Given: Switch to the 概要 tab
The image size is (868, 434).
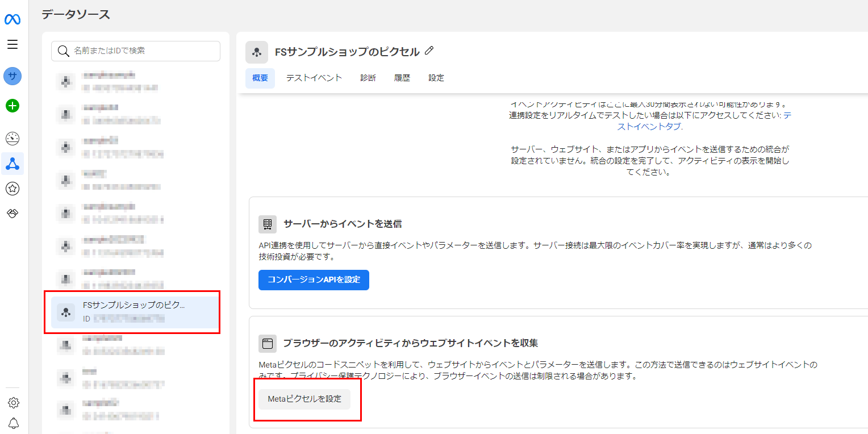Looking at the screenshot, I should click(x=260, y=78).
